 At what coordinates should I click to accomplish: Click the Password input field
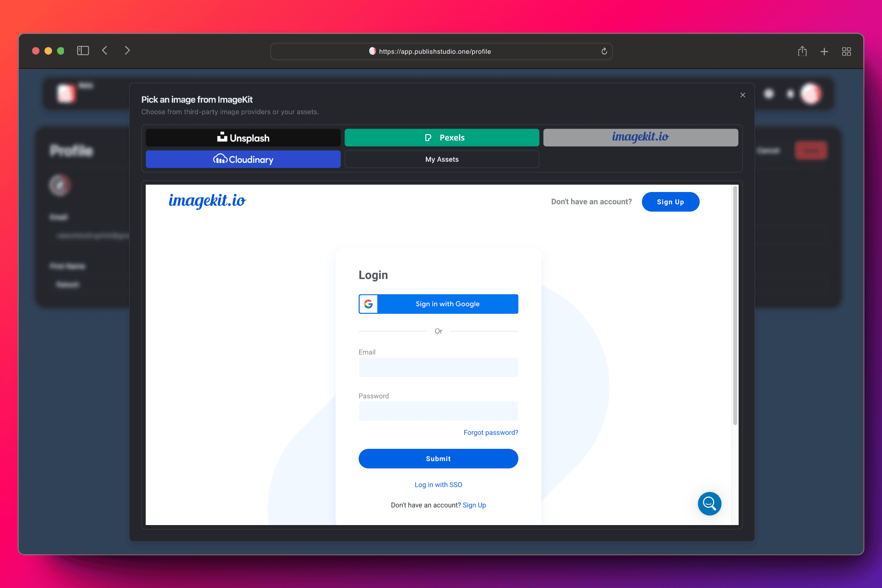click(x=438, y=410)
